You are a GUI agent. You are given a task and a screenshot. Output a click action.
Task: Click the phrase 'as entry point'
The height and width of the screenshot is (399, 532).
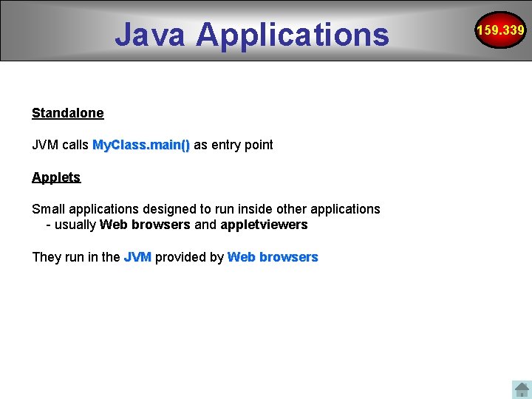coord(233,146)
